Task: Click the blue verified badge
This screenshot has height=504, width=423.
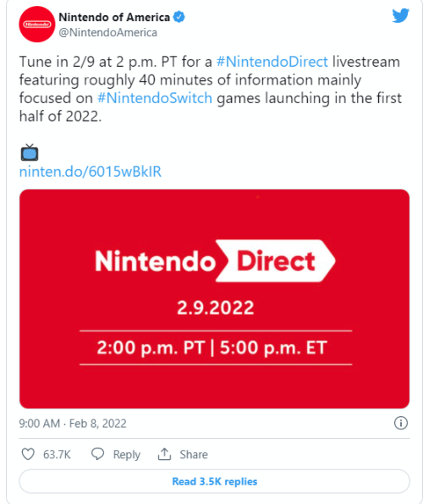Action: tap(179, 17)
